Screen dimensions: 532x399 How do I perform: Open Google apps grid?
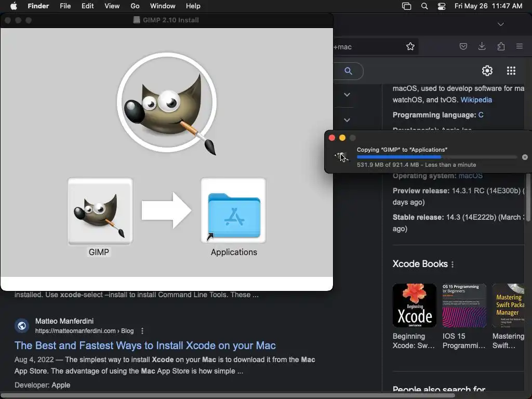point(511,71)
